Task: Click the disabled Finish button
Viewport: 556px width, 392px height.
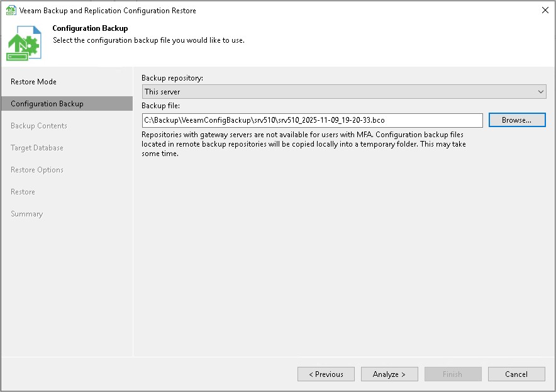Action: click(x=453, y=374)
